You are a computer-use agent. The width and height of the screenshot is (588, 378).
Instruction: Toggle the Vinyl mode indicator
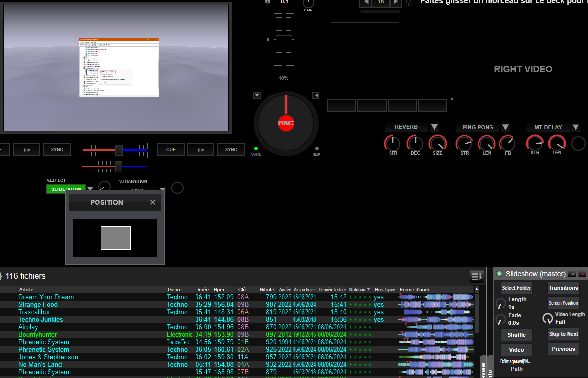[x=256, y=149]
